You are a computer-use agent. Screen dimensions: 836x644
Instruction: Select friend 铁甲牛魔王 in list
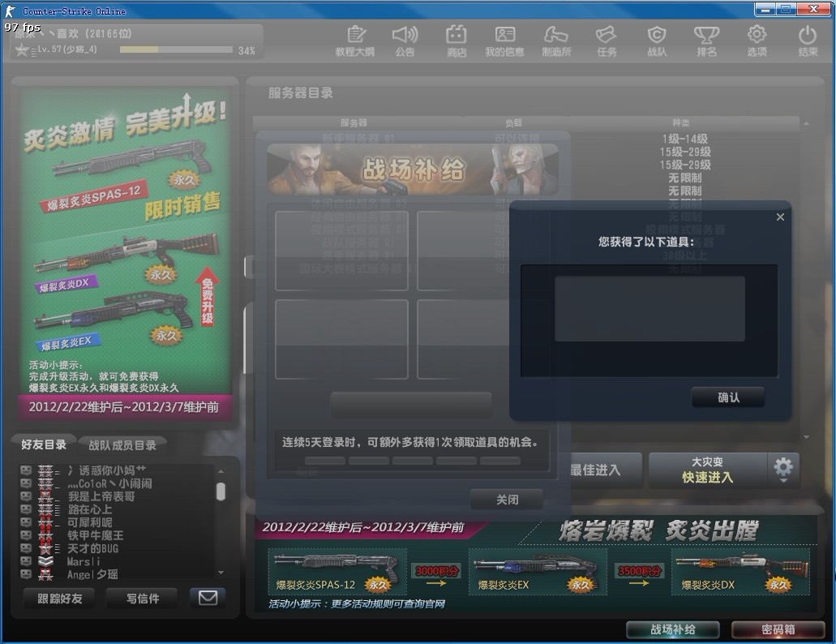116,535
